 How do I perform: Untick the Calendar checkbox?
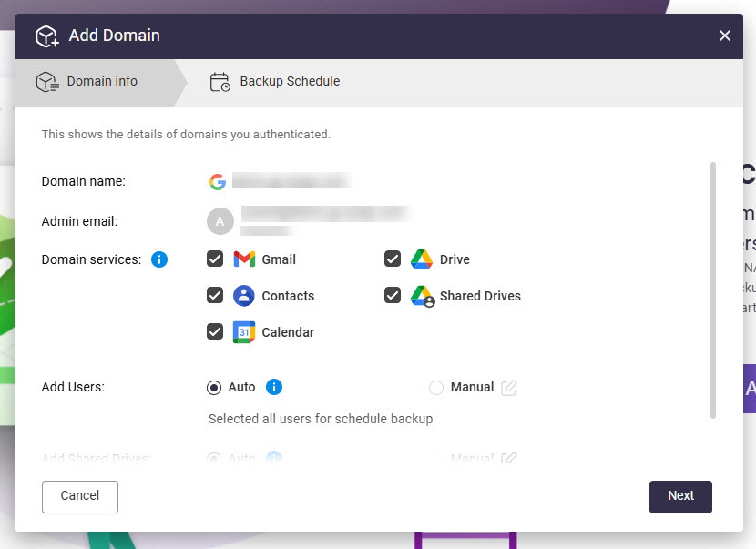215,332
